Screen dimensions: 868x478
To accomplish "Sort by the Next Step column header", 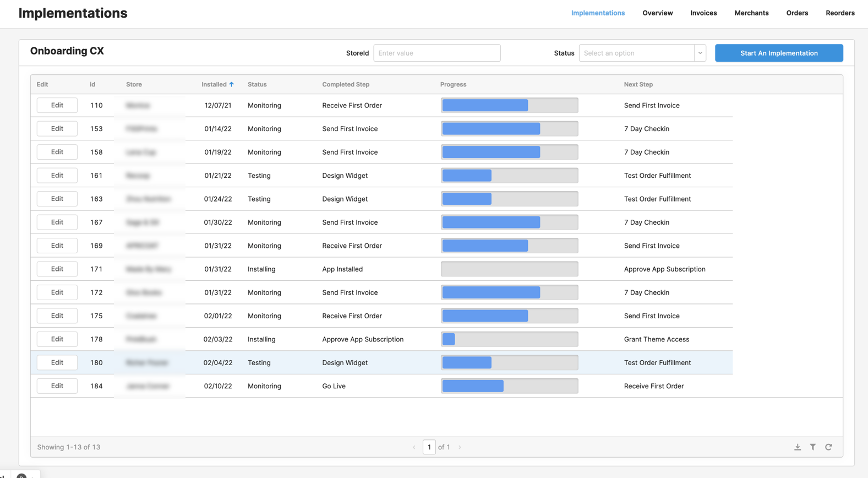I will pos(638,84).
